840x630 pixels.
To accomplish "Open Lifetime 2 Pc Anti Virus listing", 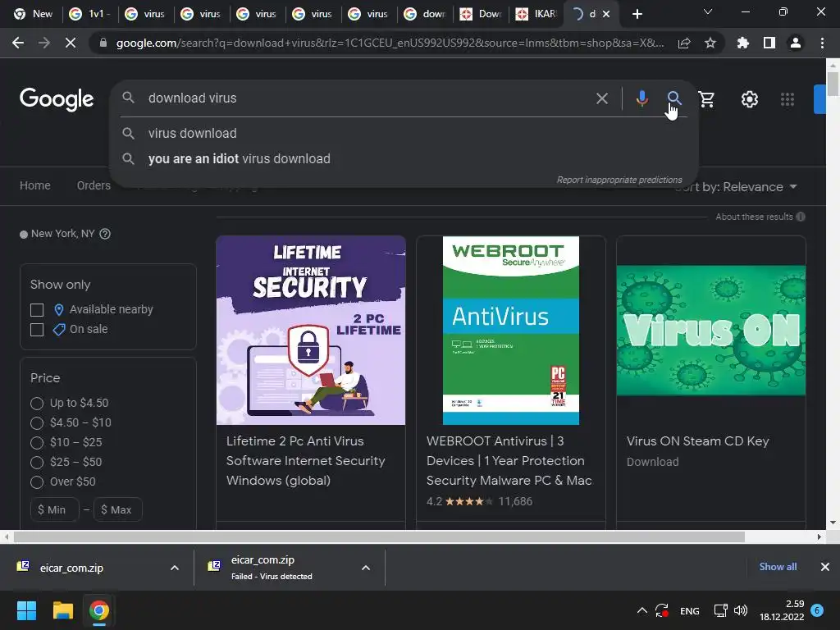I will coord(305,461).
